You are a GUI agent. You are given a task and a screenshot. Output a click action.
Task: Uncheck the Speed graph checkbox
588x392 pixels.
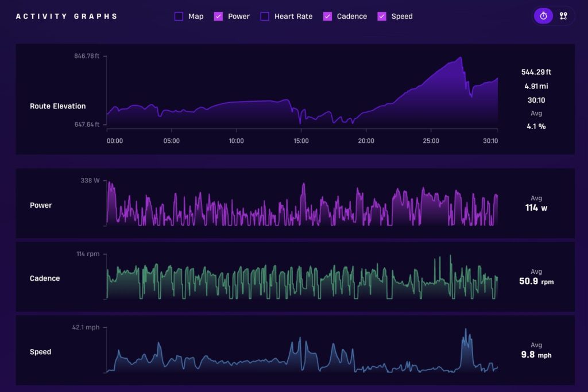pos(382,17)
